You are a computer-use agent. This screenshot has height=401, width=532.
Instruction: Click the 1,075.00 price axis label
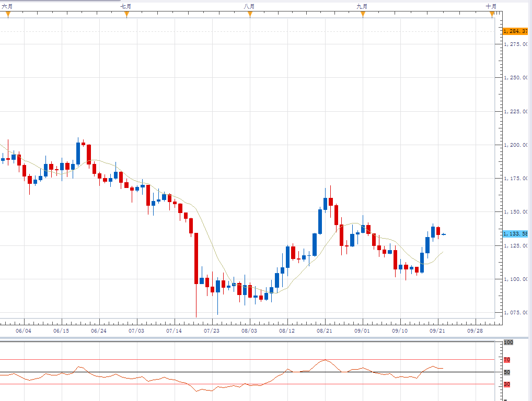click(516, 313)
